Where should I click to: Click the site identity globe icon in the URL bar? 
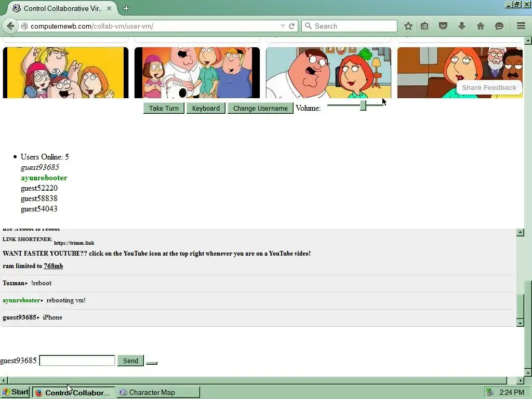pyautogui.click(x=24, y=26)
